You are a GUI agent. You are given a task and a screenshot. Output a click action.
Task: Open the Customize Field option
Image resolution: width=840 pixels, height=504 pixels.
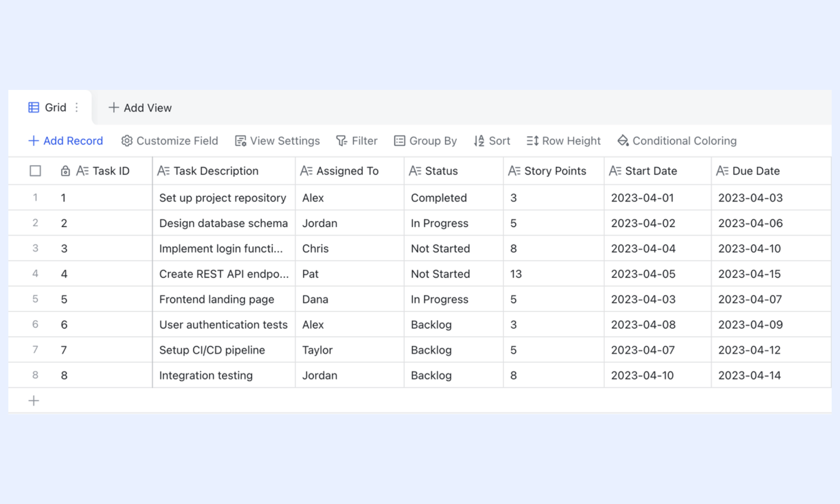point(170,141)
